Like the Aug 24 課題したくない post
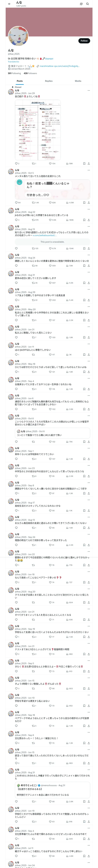This screenshot has width=98, height=868. point(50,265)
